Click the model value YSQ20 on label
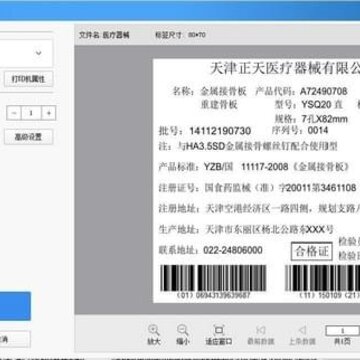The height and width of the screenshot is (360, 360). pos(317,105)
